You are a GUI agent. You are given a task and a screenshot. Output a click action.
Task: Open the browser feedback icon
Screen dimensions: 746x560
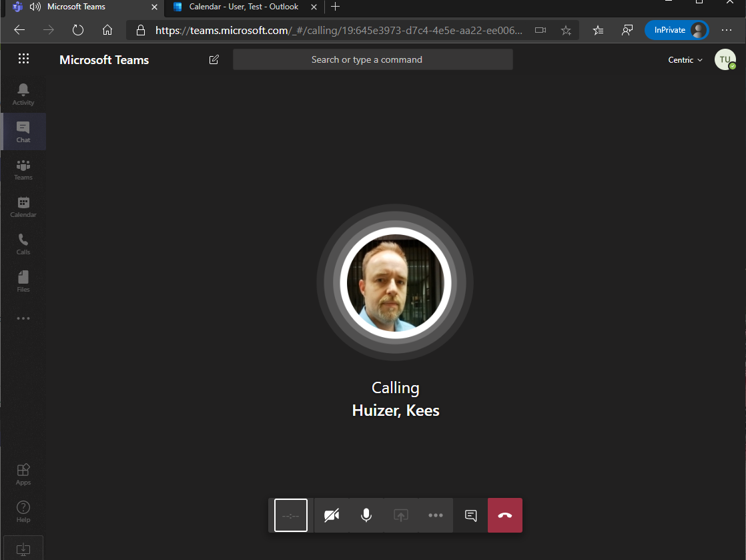pos(627,31)
